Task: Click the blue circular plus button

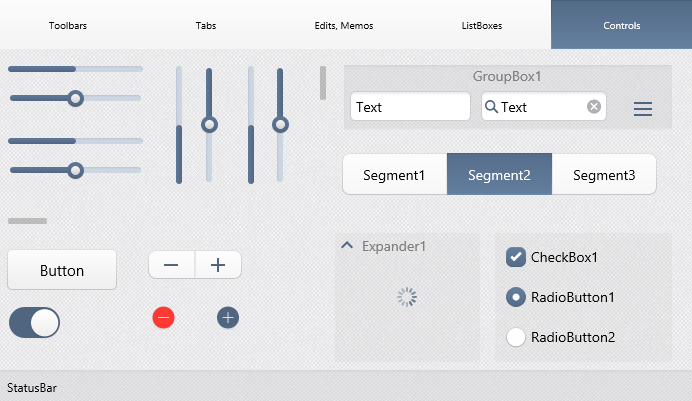Action: click(228, 318)
